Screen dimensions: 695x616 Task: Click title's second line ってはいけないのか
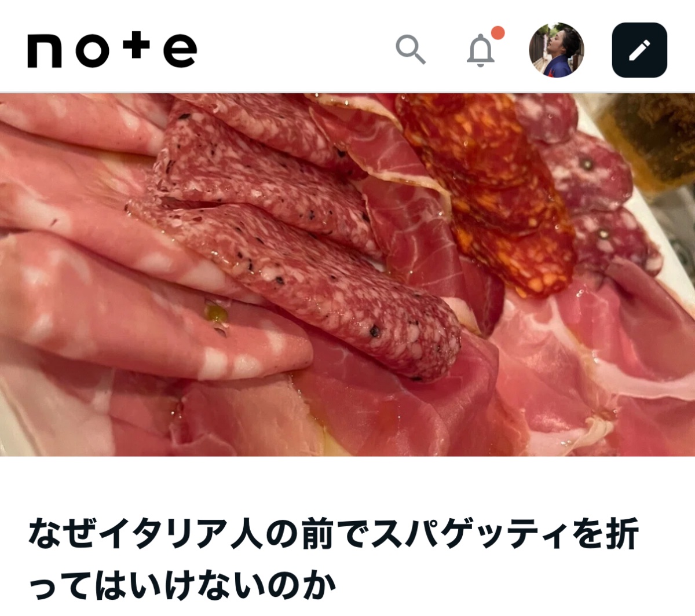(x=182, y=586)
